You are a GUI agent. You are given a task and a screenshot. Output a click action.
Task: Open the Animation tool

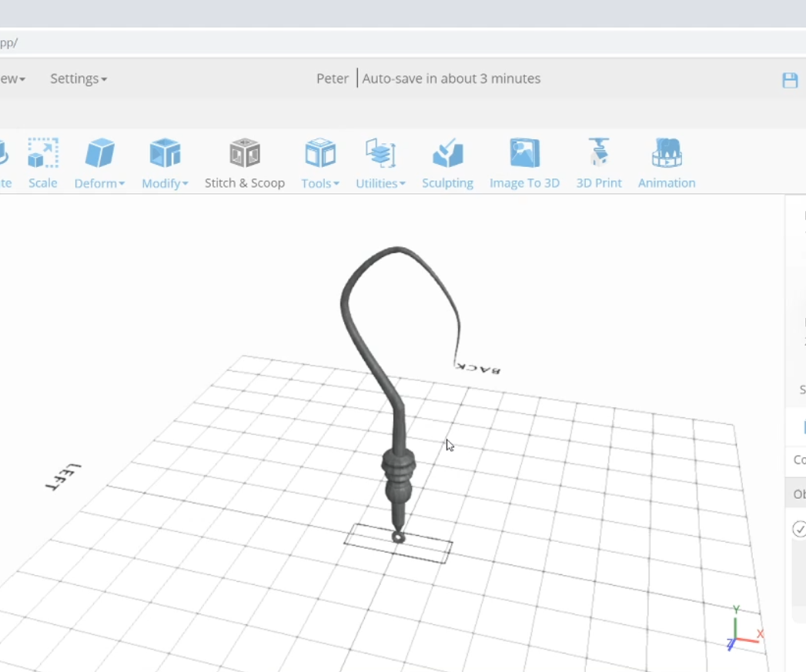pyautogui.click(x=667, y=163)
